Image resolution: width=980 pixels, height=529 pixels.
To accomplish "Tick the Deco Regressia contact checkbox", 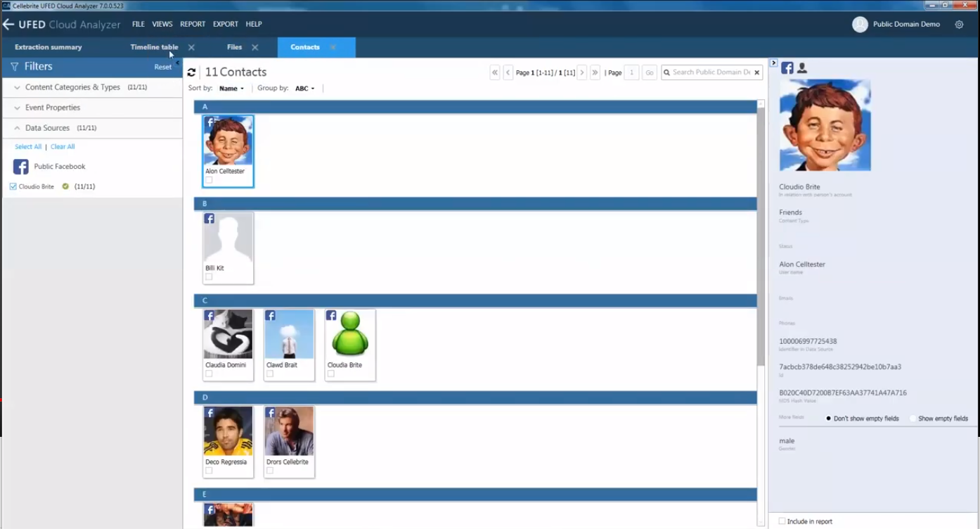I will 209,471.
